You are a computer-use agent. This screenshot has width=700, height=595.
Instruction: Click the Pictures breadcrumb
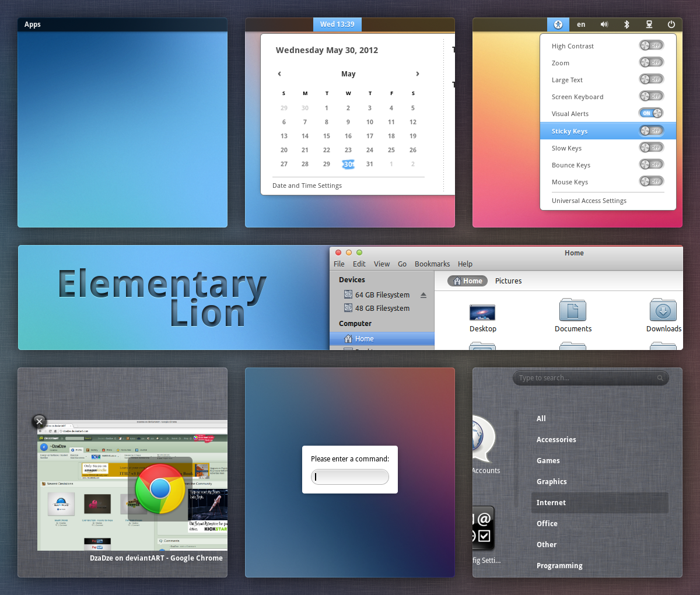(509, 281)
